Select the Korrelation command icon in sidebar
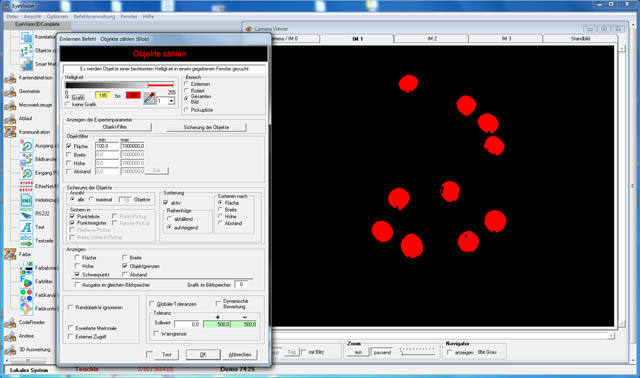 pos(27,37)
